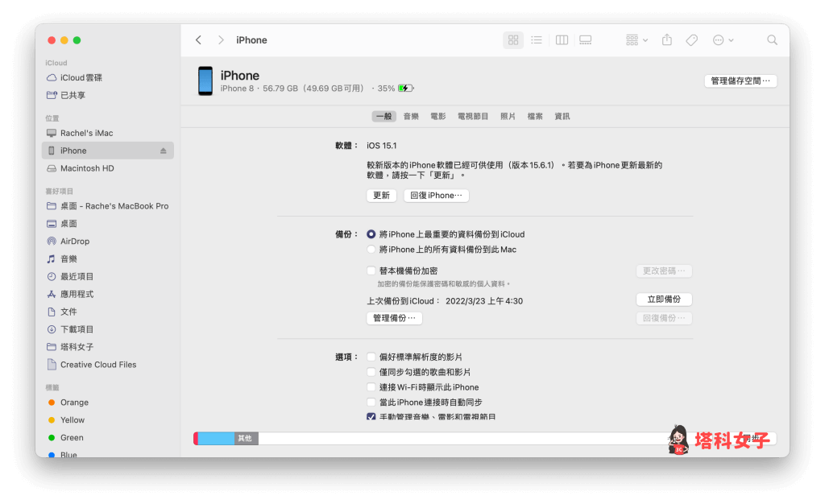
Task: Click 管理備份 button
Action: coord(394,318)
